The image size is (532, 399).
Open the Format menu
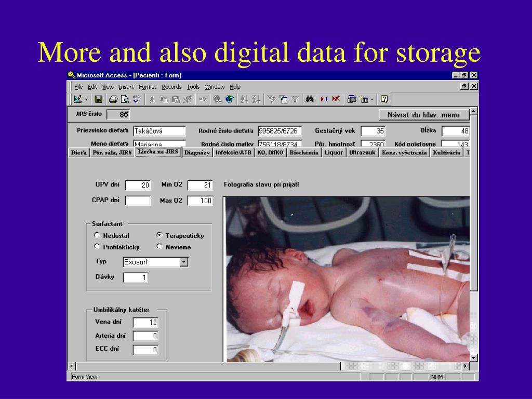pos(148,87)
